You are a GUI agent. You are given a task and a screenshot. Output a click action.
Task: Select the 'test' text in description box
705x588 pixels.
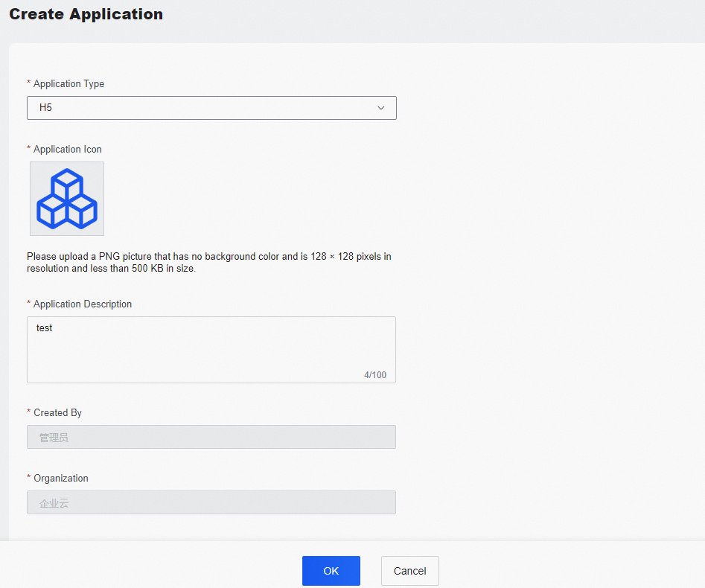(44, 327)
